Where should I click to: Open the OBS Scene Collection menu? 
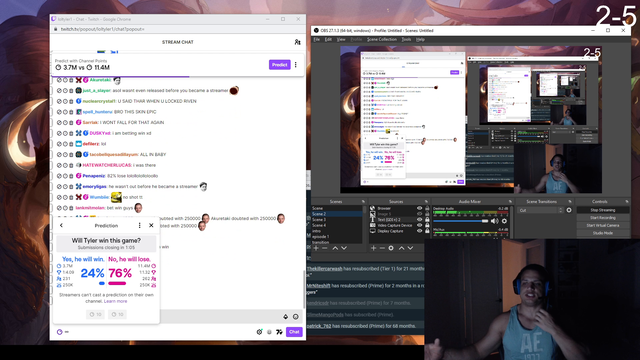[x=382, y=40]
